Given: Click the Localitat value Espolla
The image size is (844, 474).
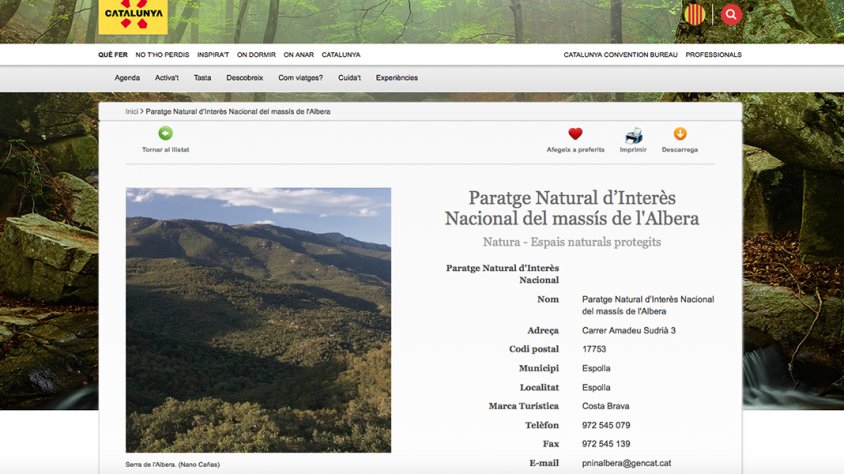Looking at the screenshot, I should pos(596,388).
